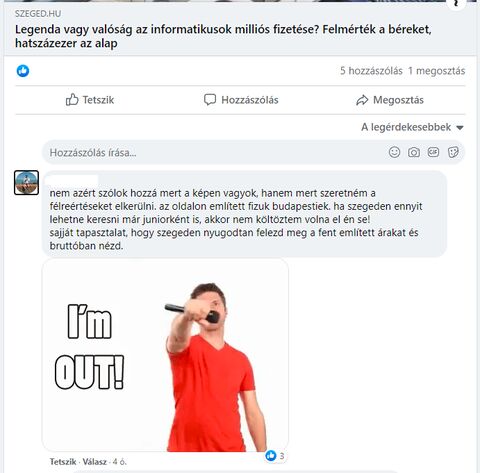Click the like reaction count on the GIF comment
The image size is (480, 473).
(276, 455)
